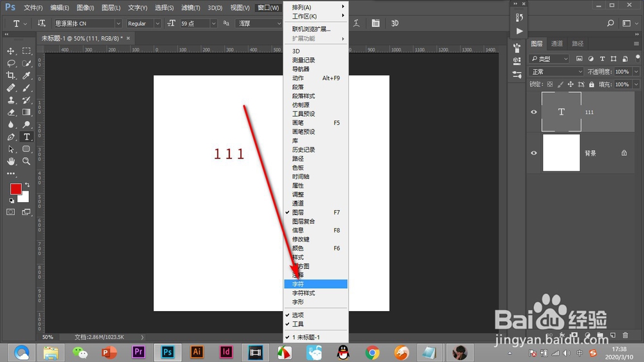Switch to the 通道 tab
Screen dimensions: 644x362
pyautogui.click(x=557, y=44)
